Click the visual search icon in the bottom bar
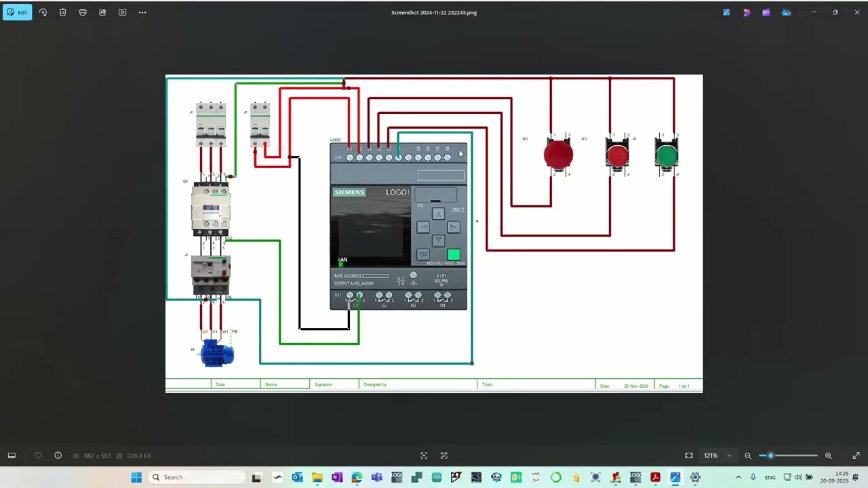Viewport: 868px width, 488px height. tap(424, 455)
